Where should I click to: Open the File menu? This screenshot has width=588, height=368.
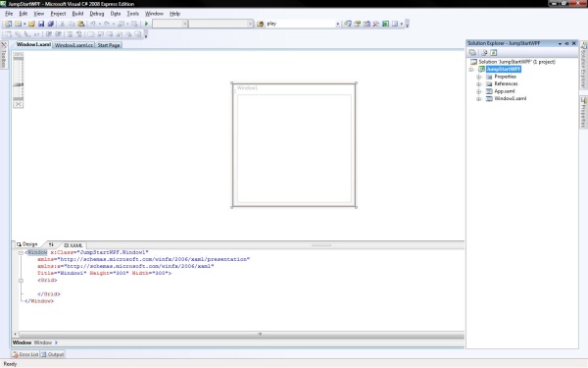tap(9, 14)
